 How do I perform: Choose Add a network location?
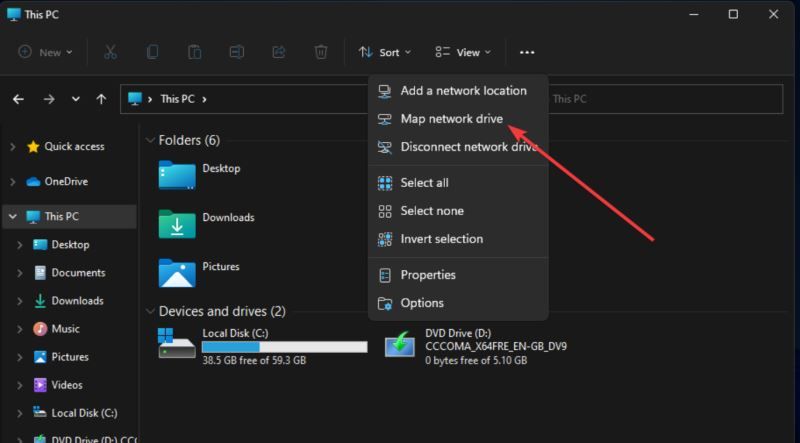coord(462,91)
